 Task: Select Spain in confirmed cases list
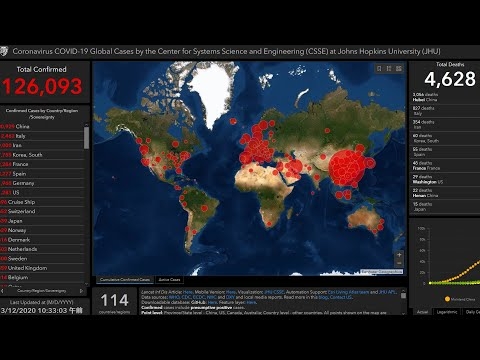(42, 174)
